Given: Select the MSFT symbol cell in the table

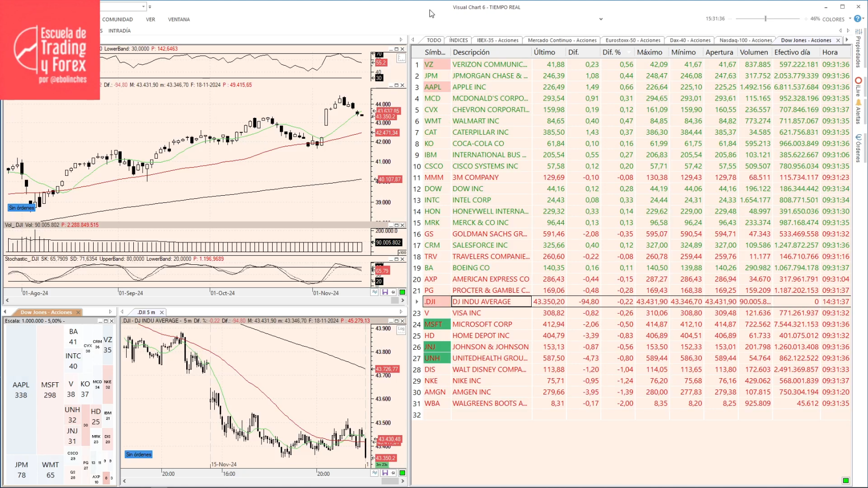Looking at the screenshot, I should coord(437,324).
